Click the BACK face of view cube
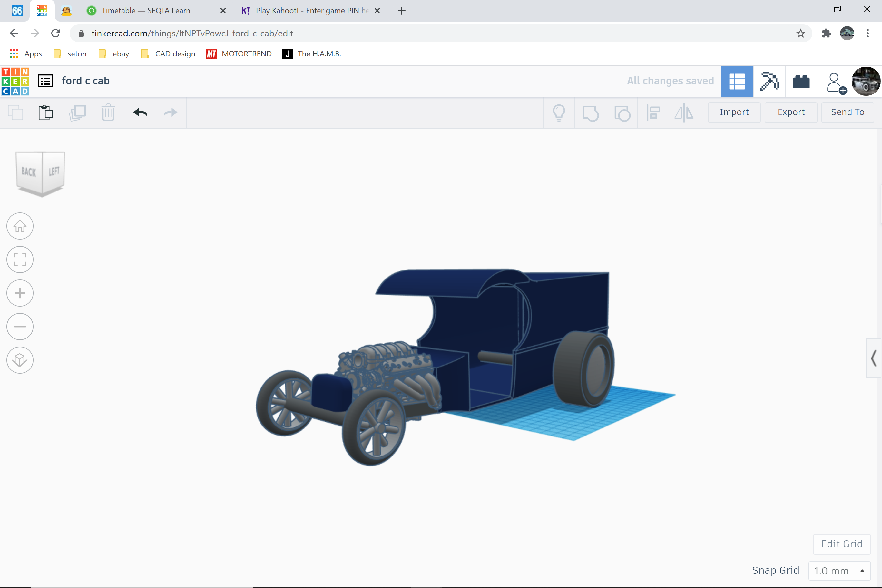882x588 pixels. (x=28, y=172)
